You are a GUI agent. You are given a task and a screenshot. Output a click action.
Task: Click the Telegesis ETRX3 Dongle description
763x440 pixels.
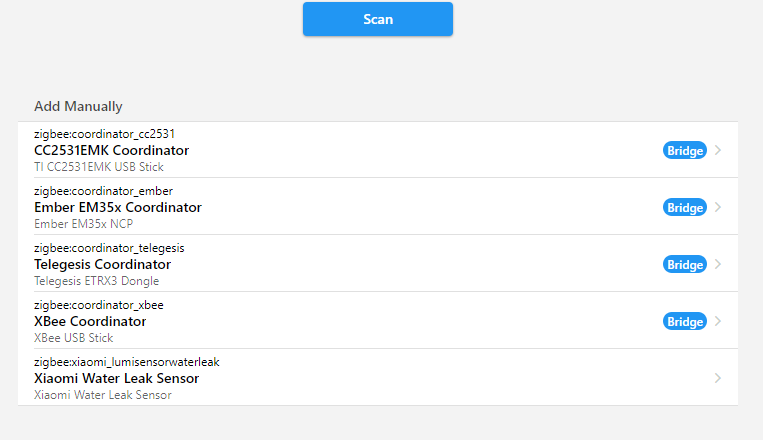tap(96, 281)
